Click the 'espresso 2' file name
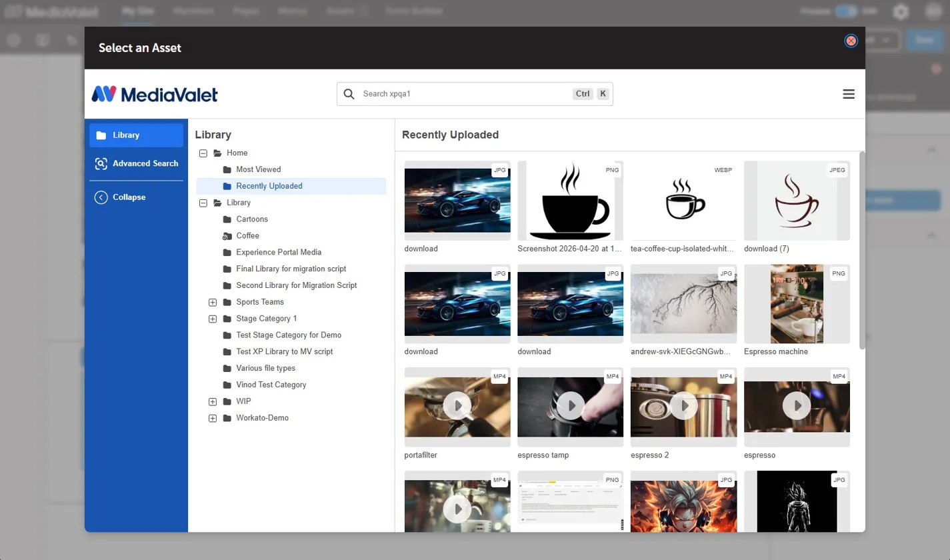This screenshot has width=950, height=560. 649,455
